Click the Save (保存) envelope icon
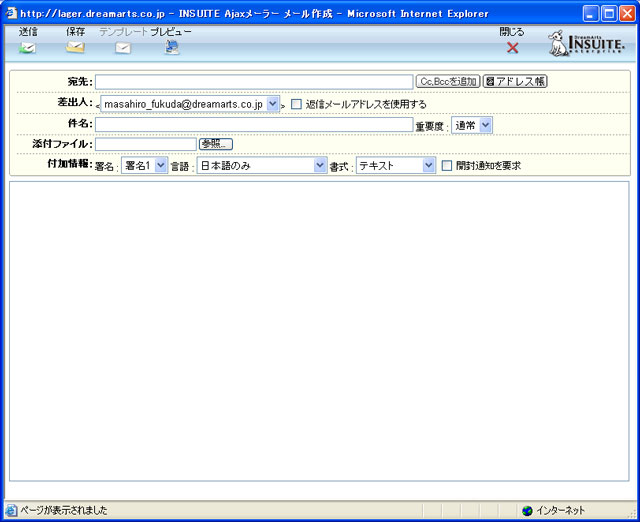 pos(76,48)
